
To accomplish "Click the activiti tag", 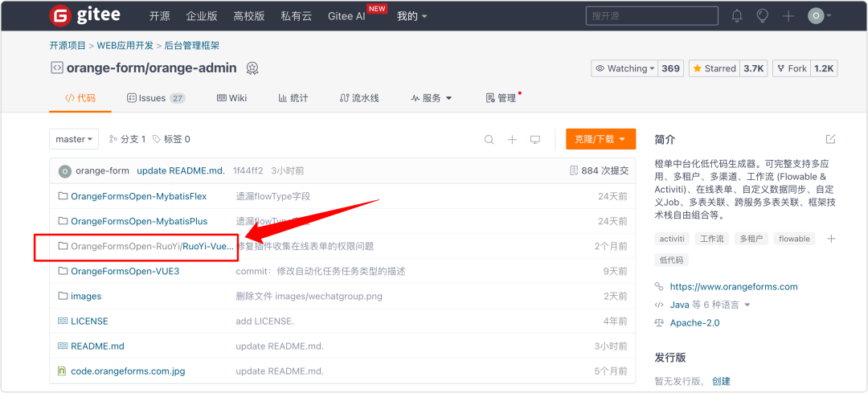I will click(672, 239).
